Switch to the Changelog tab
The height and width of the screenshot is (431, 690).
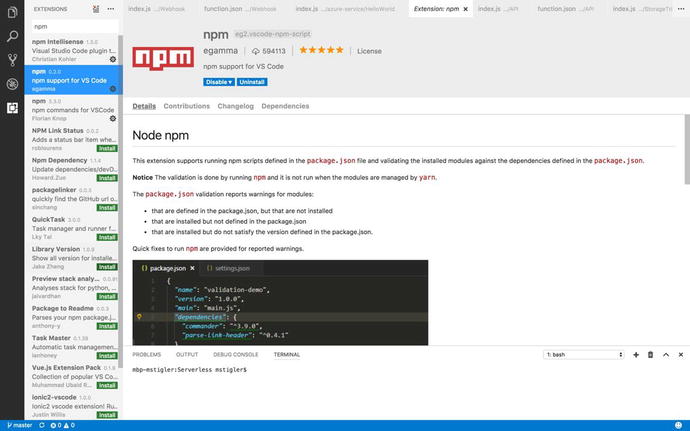coord(235,106)
